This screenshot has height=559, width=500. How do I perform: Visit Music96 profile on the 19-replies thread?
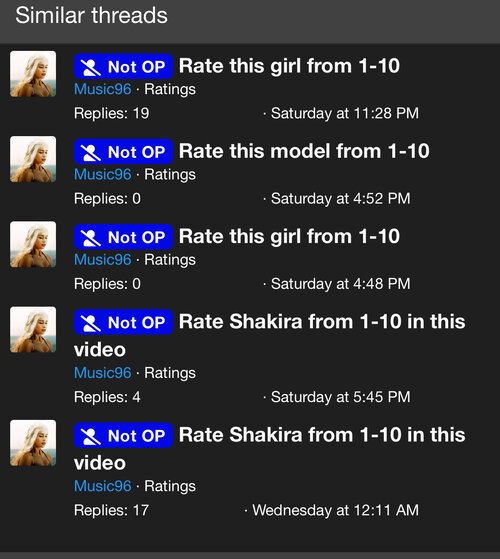(x=103, y=89)
